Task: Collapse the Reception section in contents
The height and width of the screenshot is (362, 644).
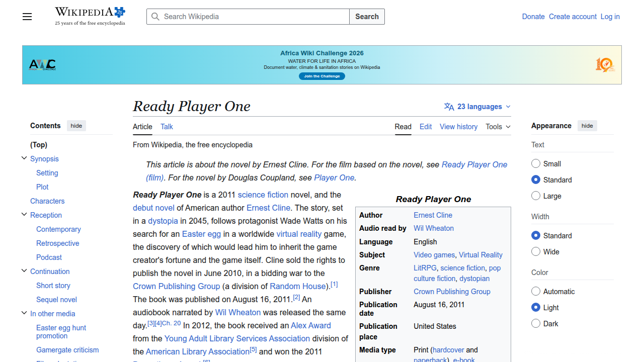Action: coord(24,215)
